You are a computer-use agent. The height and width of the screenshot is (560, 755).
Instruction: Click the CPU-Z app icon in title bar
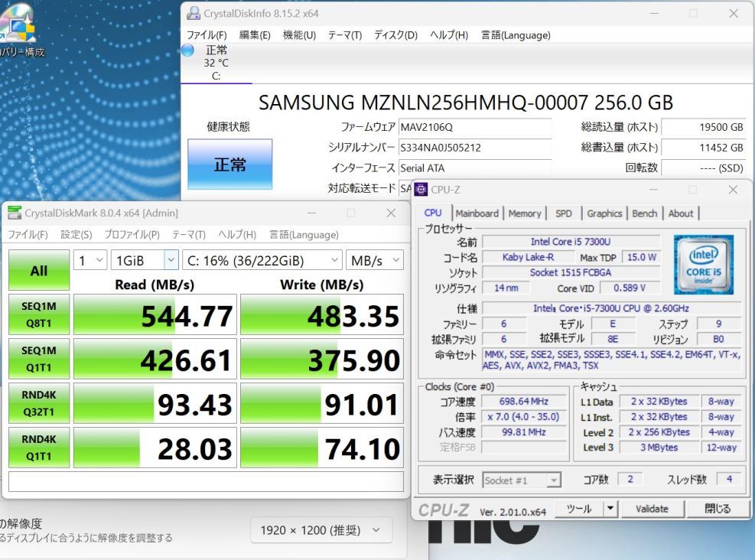coord(421,189)
